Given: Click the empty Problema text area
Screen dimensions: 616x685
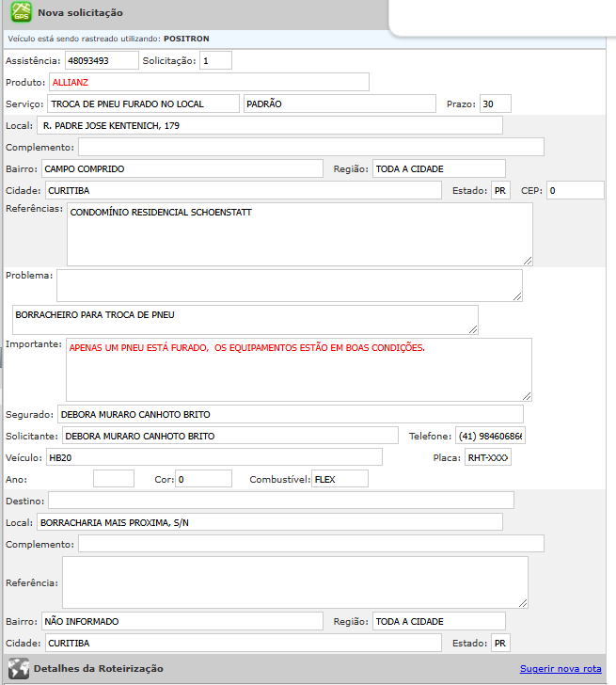Looking at the screenshot, I should point(289,285).
